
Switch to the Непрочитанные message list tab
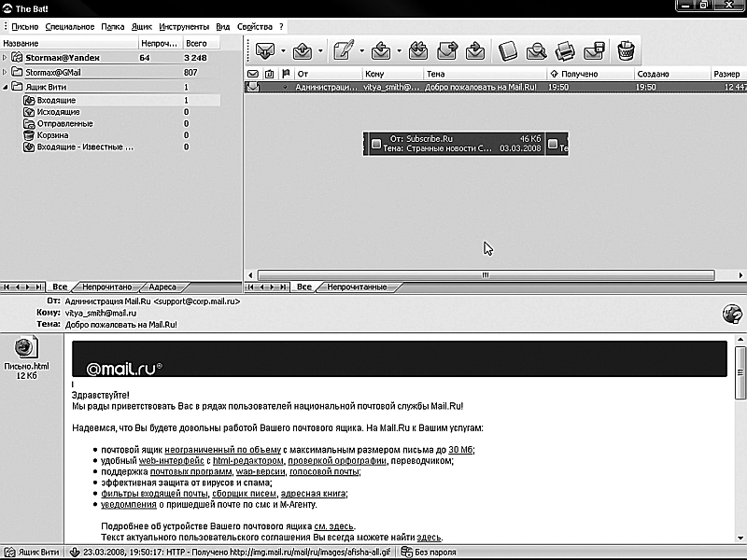357,287
